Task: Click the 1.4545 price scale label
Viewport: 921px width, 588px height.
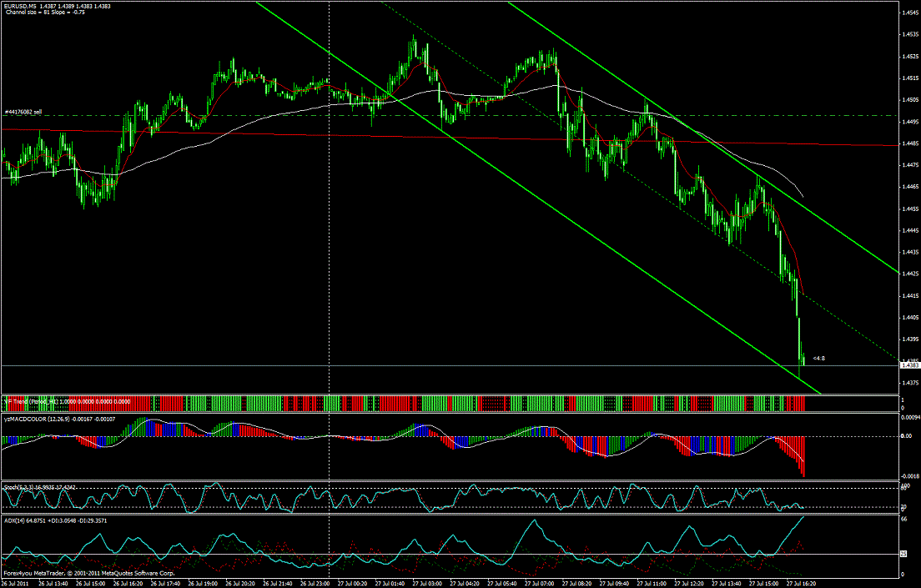Action: pos(910,13)
